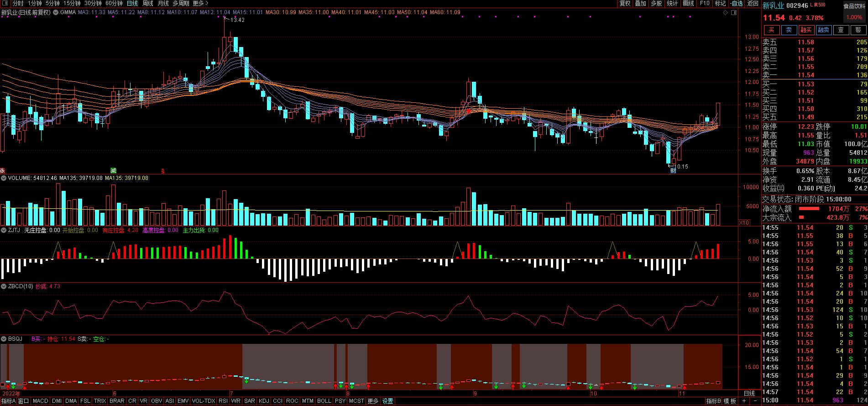Click the red 买 buy button

(771, 30)
